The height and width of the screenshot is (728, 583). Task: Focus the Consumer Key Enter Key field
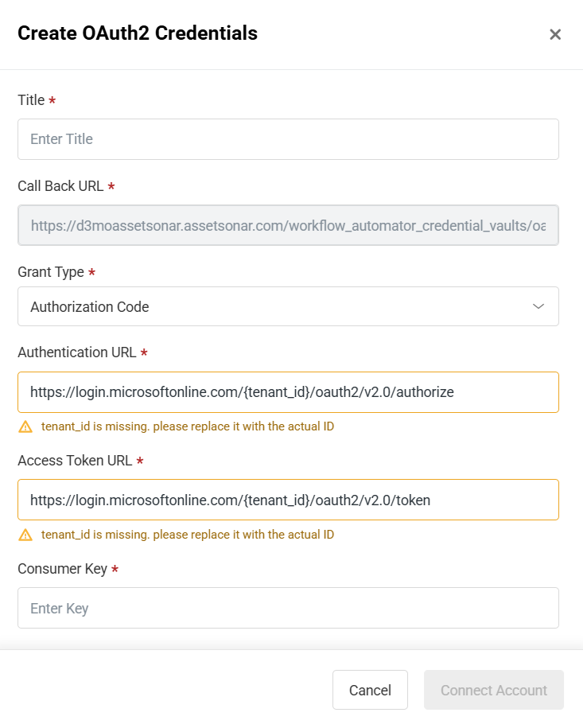coord(288,609)
